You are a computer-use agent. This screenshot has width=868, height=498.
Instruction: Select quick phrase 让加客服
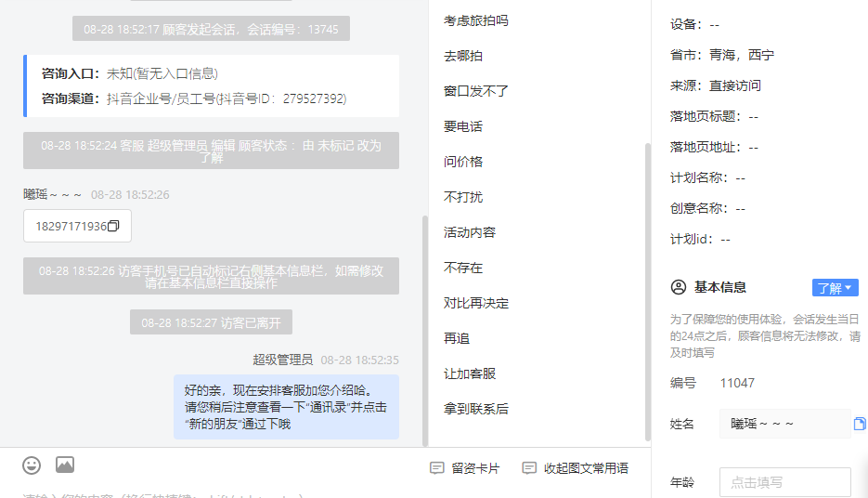(x=470, y=373)
